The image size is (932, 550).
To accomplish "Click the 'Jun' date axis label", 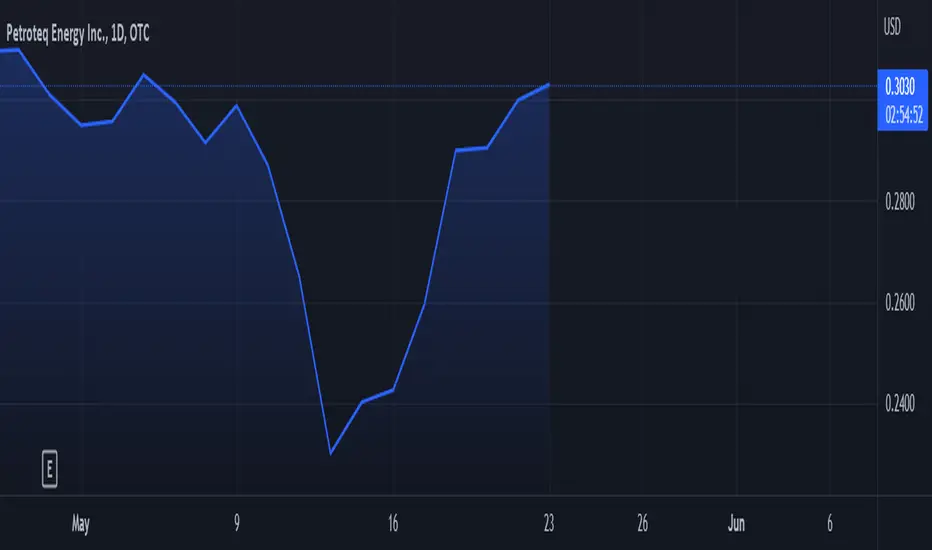I will tap(736, 523).
